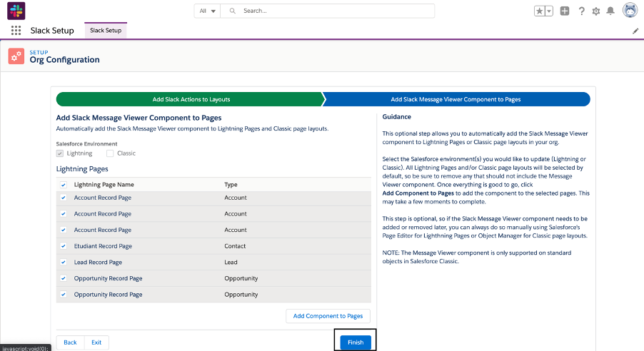Image resolution: width=644 pixels, height=351 pixels.
Task: Click the Type column header
Action: pos(231,185)
